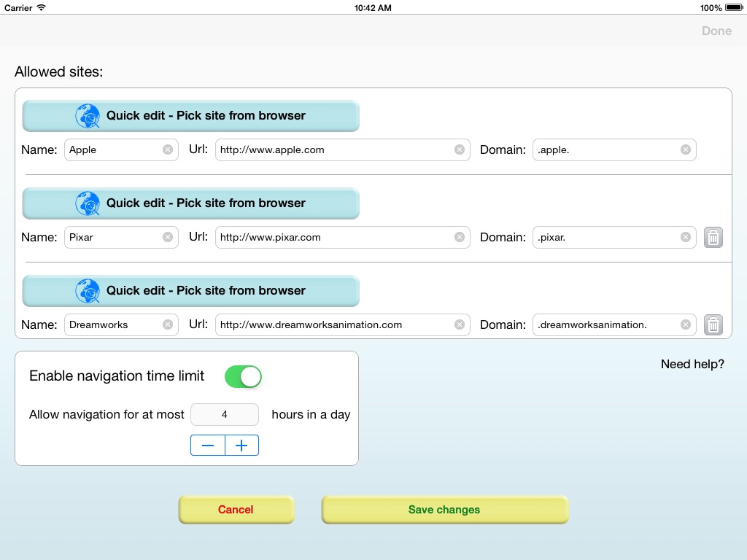Open the Need help? link

692,365
